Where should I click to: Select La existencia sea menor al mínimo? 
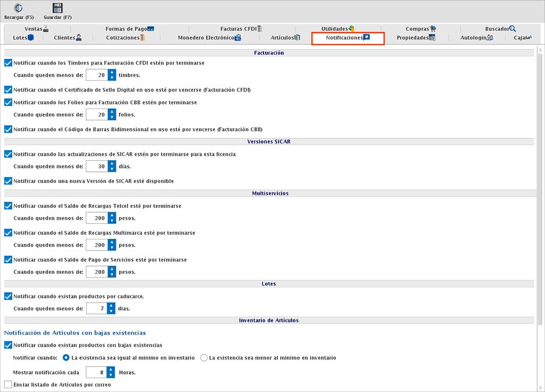(204, 358)
